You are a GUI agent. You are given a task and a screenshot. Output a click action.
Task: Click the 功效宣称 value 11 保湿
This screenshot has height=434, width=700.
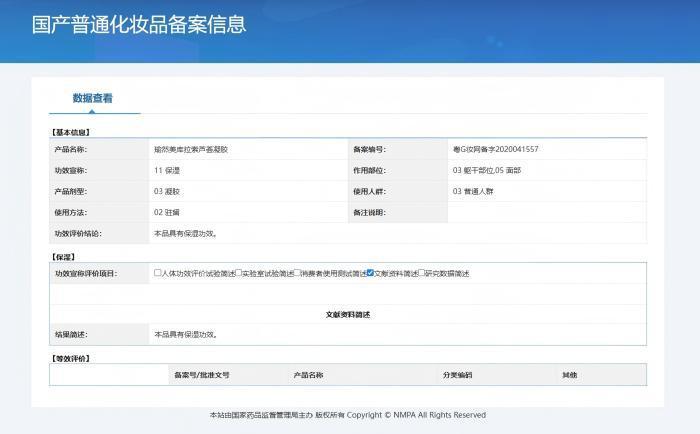pos(166,170)
